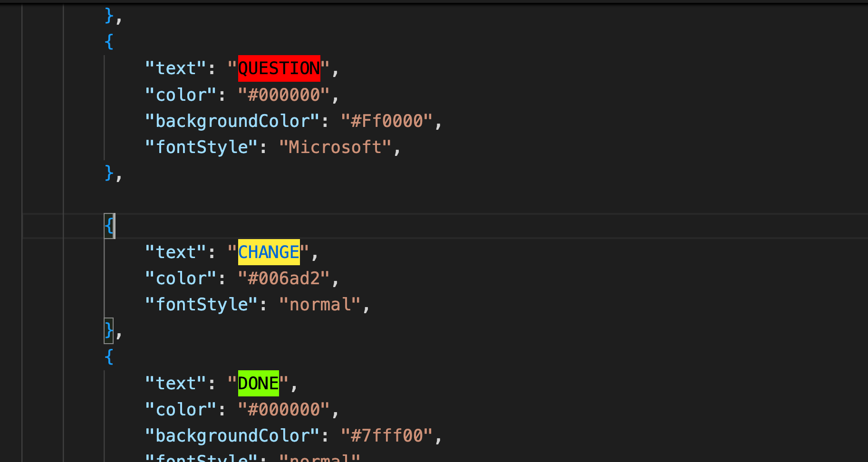The width and height of the screenshot is (868, 462).
Task: Click closing brace of the QUESTION block
Action: coord(109,173)
